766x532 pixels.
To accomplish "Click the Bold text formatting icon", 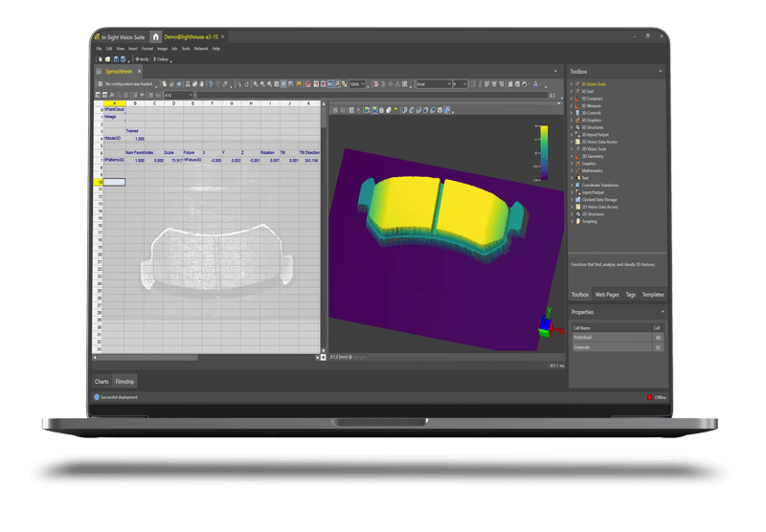I will pos(473,84).
